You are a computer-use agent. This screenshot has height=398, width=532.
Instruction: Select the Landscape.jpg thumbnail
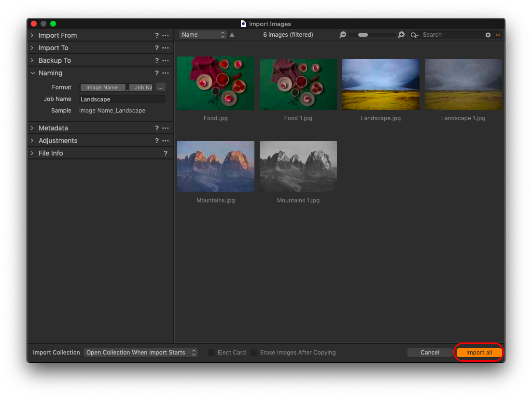381,84
